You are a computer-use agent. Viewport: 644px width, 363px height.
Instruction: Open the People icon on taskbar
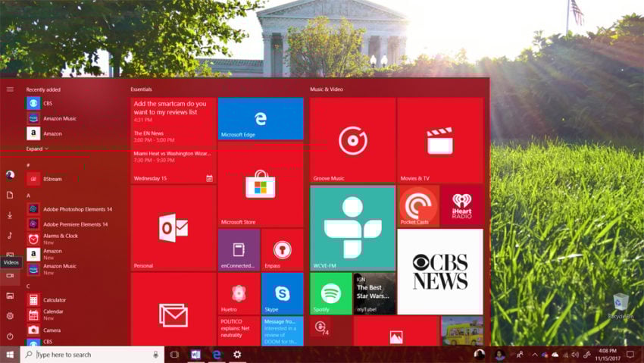[520, 355]
